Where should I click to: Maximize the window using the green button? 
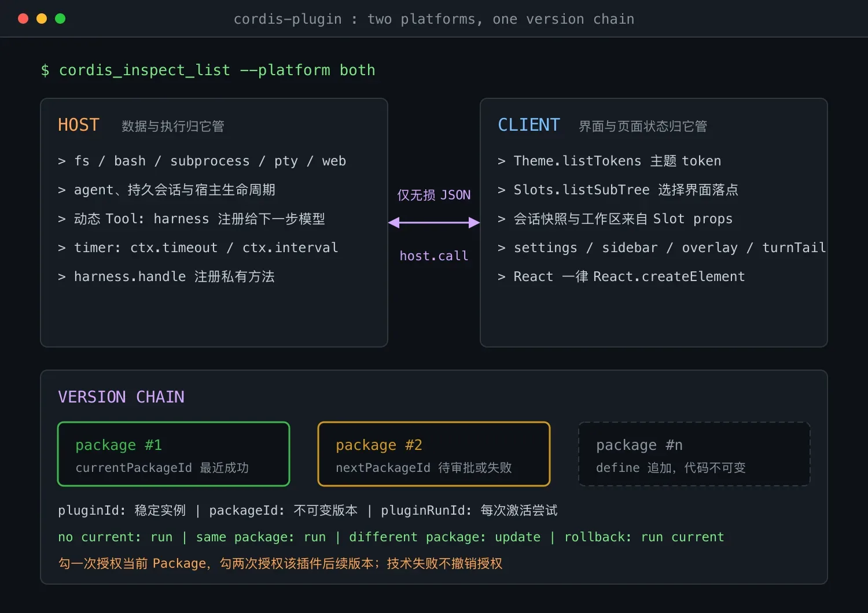click(x=60, y=19)
